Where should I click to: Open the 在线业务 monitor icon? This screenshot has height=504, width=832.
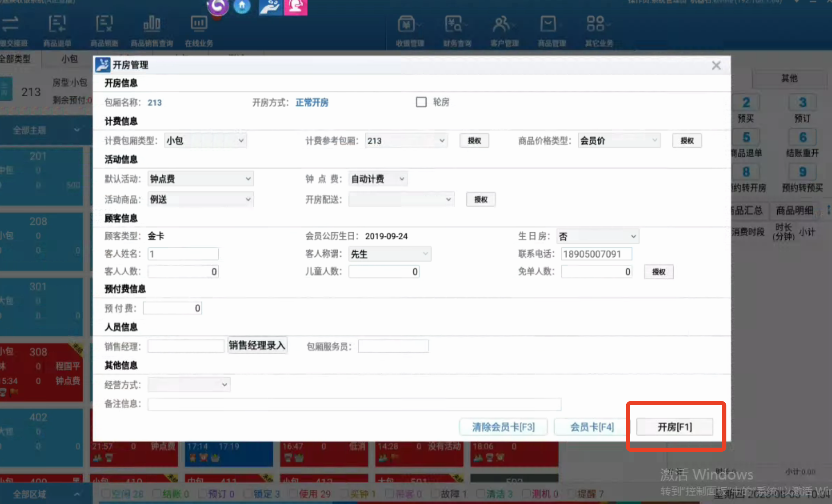pos(199,31)
